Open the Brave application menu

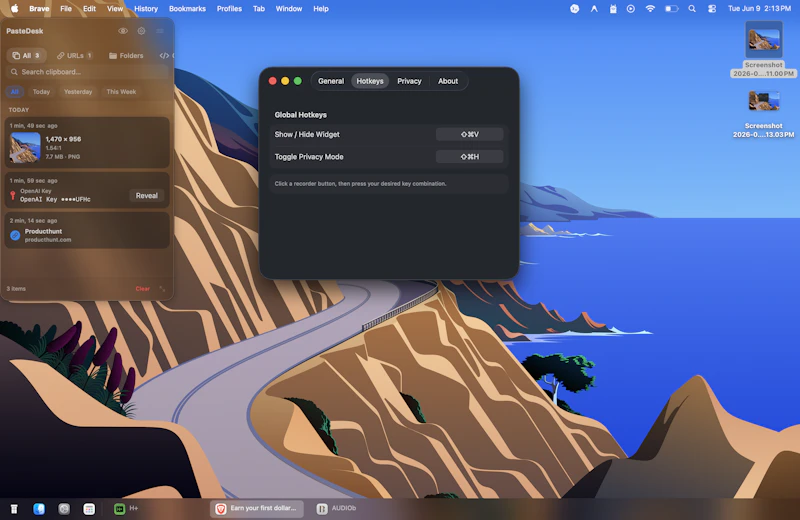pos(39,9)
